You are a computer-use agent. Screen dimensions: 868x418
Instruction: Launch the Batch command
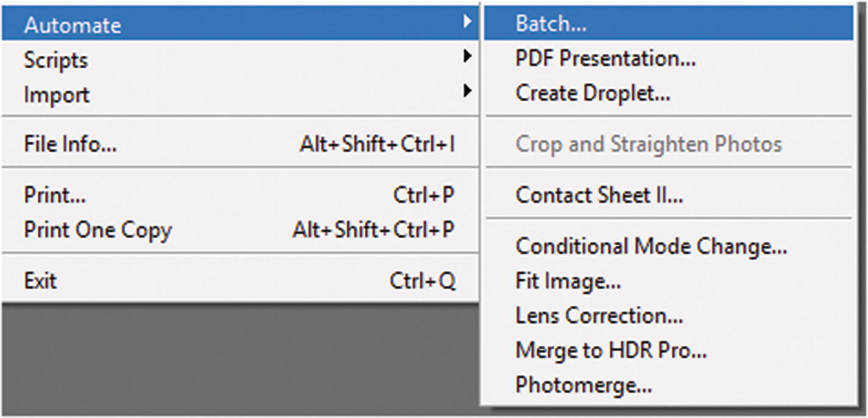coord(551,23)
